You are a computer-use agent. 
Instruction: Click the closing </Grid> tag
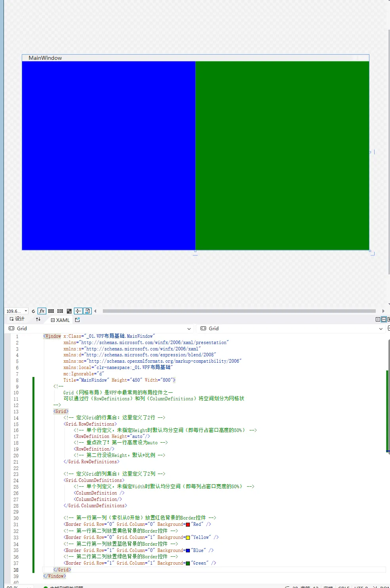click(x=62, y=570)
